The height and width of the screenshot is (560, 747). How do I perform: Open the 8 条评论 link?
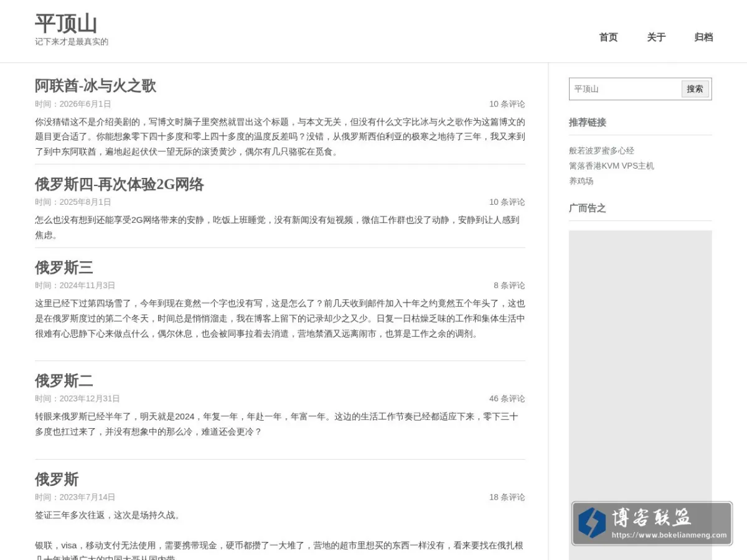(x=509, y=286)
